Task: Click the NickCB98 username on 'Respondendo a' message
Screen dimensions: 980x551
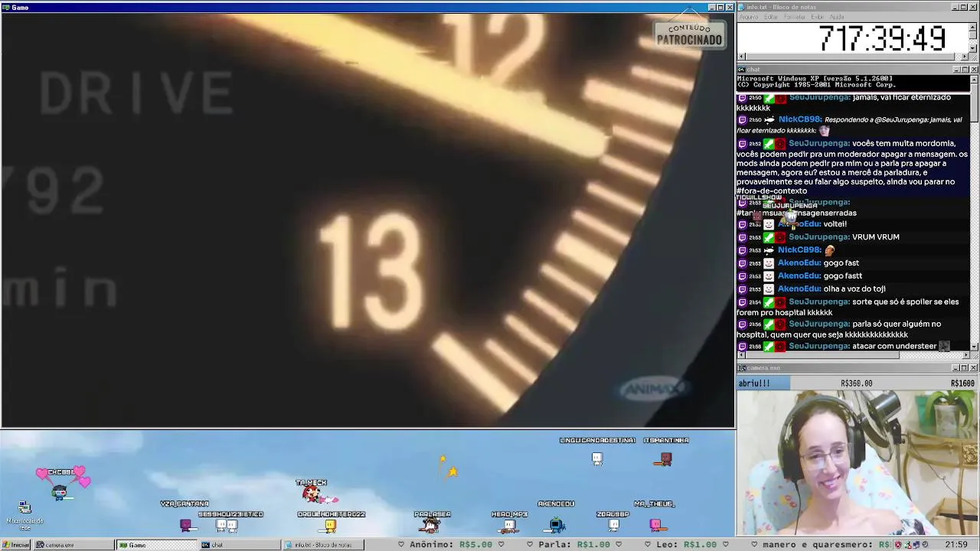Action: (x=800, y=119)
